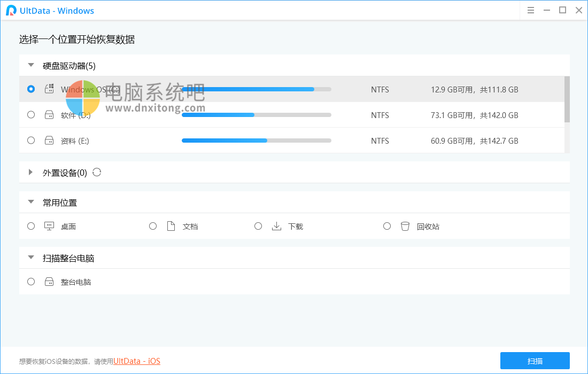The width and height of the screenshot is (588, 374).
Task: Select the Windows OS (C:) radio button
Action: tap(31, 89)
